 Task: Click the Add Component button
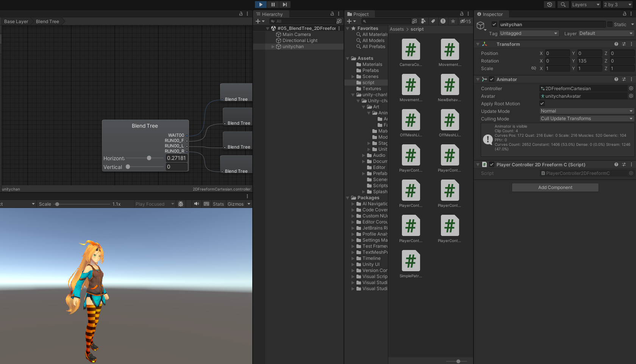pos(555,187)
